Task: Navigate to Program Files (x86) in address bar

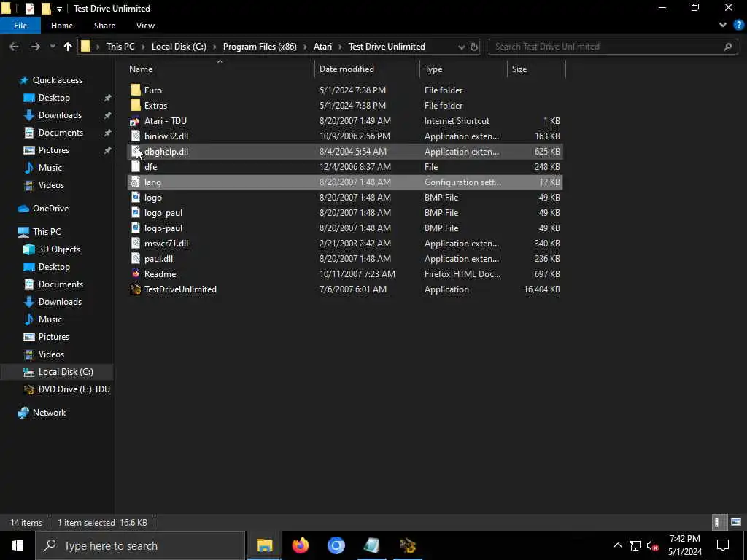Action: coord(260,47)
